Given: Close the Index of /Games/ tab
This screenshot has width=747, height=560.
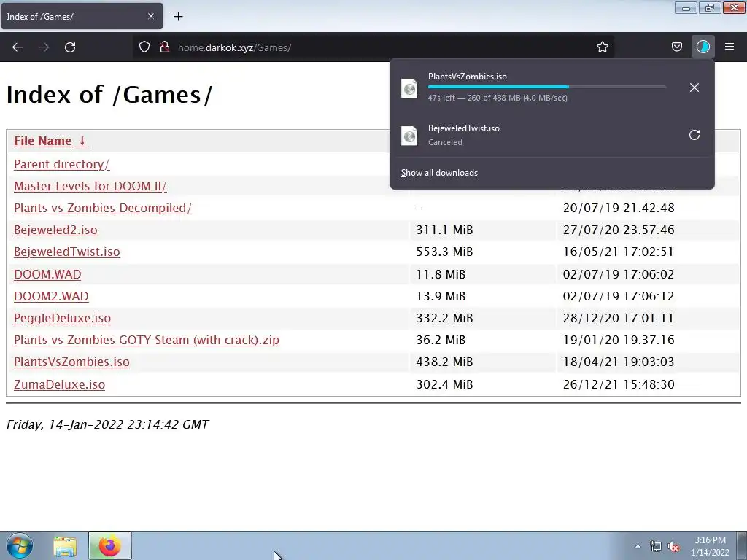Looking at the screenshot, I should click(x=150, y=16).
